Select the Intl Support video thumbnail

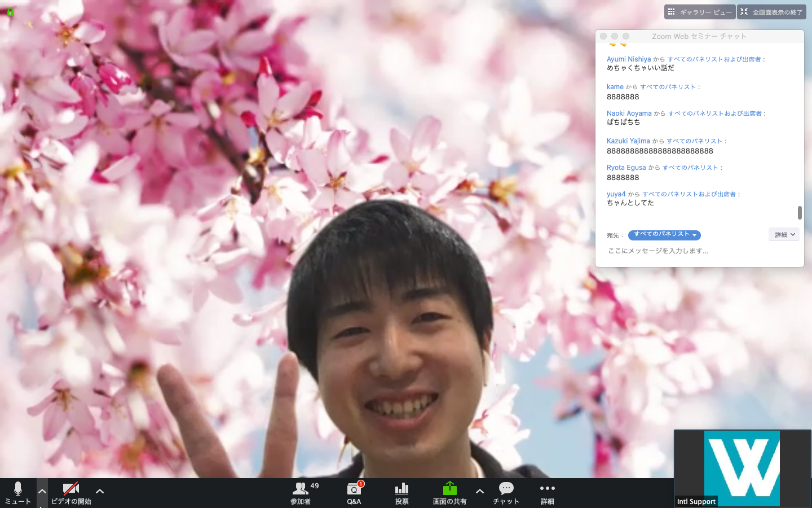coord(742,468)
